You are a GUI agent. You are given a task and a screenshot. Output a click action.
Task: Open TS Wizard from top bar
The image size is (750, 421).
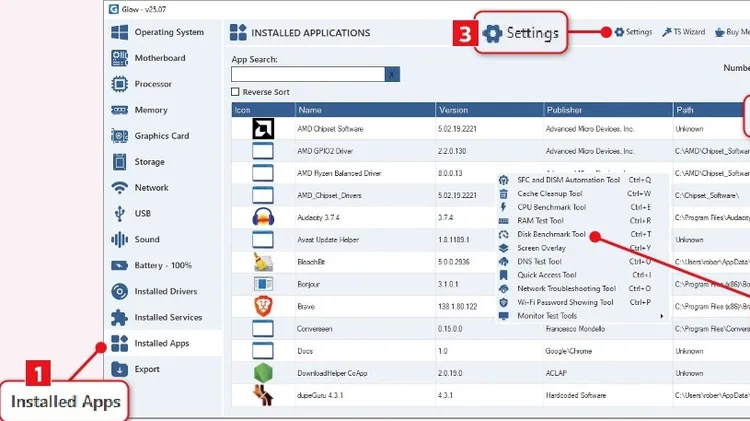click(689, 32)
